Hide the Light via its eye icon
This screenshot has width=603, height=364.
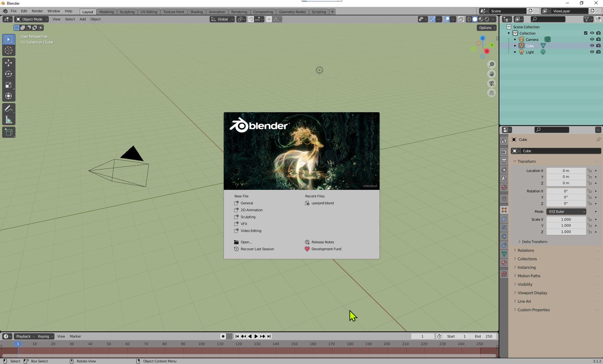click(x=592, y=52)
